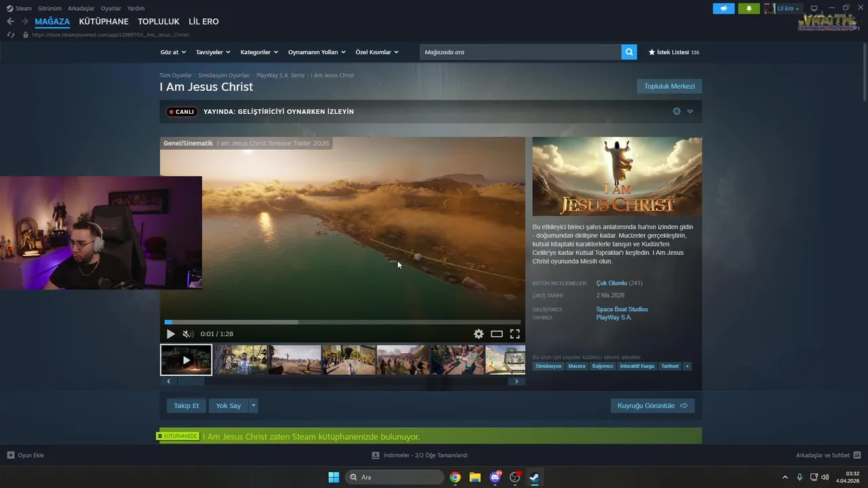The height and width of the screenshot is (488, 868).
Task: Click the forward navigation arrow
Action: tap(24, 22)
